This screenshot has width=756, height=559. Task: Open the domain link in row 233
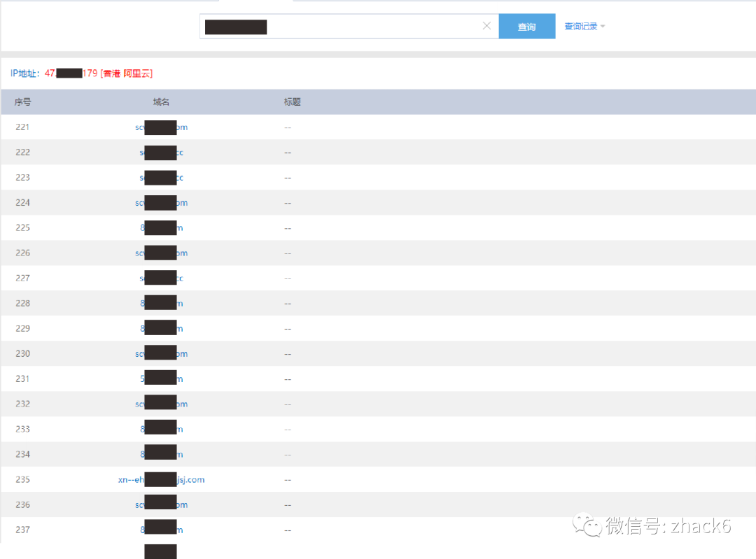point(161,430)
